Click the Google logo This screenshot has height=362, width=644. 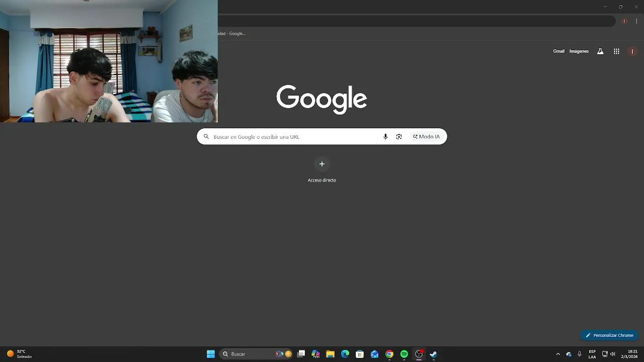(321, 99)
